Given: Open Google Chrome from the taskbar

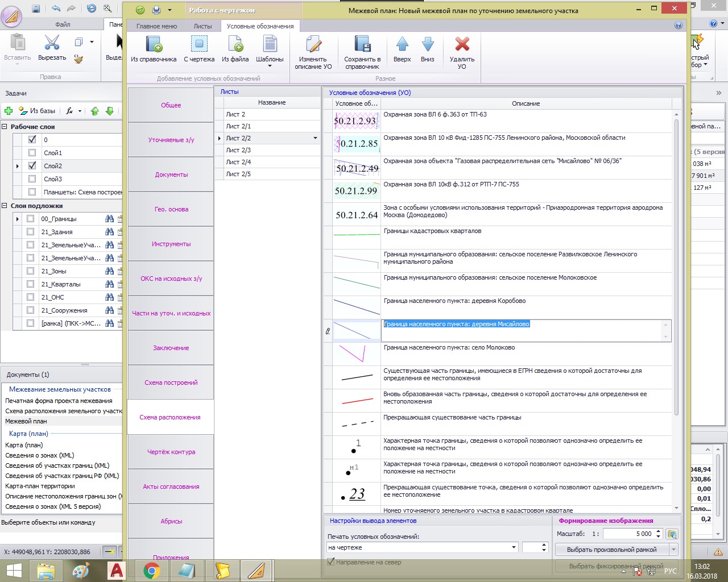Looking at the screenshot, I should tap(152, 570).
